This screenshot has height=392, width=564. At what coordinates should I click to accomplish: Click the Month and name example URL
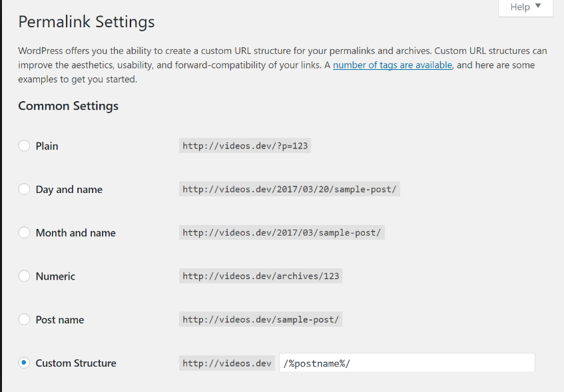pyautogui.click(x=283, y=233)
